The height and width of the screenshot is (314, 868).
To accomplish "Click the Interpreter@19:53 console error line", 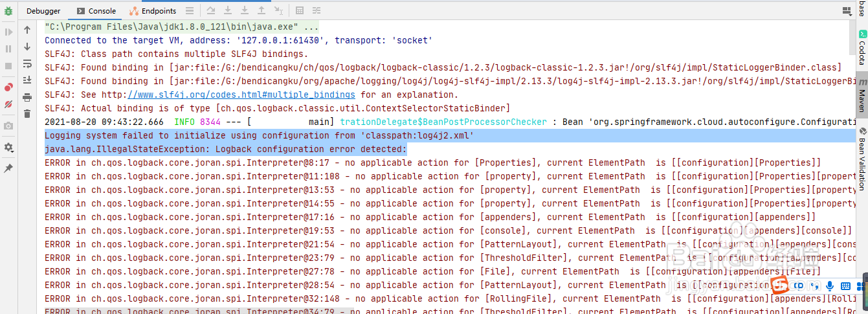I will pos(447,230).
